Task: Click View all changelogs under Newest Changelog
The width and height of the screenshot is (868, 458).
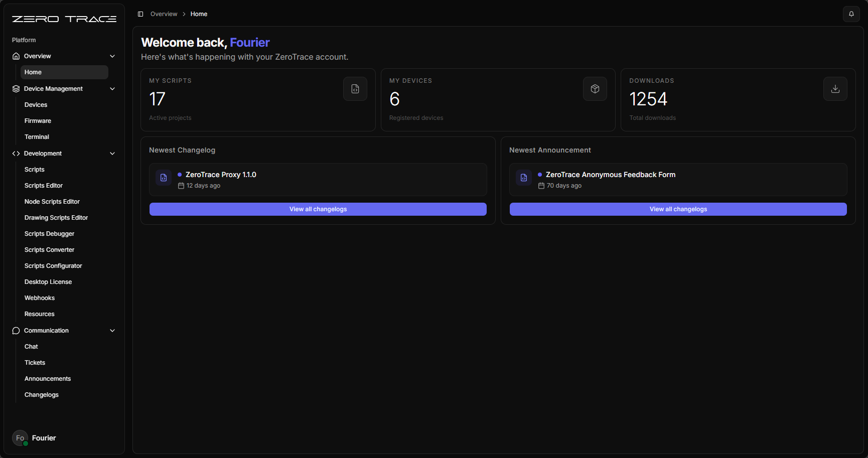Action: [317, 209]
